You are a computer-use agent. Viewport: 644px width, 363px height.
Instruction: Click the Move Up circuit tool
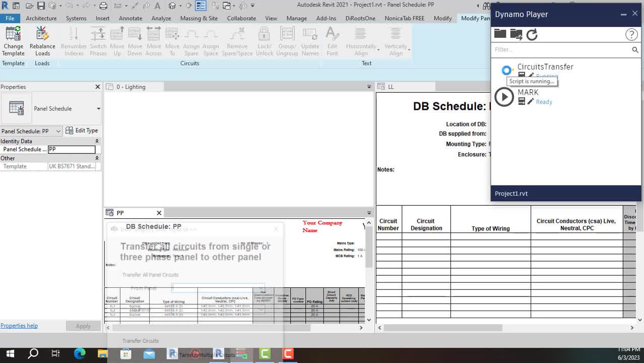[x=117, y=41]
